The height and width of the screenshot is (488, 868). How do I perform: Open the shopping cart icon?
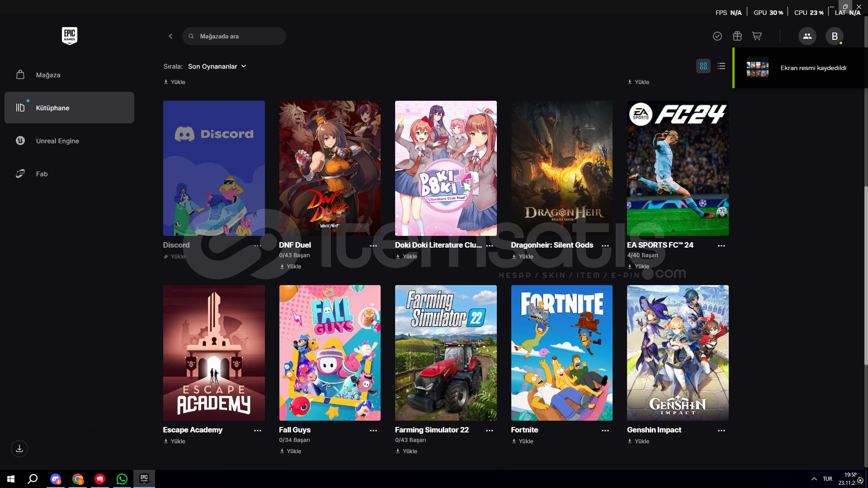(757, 36)
